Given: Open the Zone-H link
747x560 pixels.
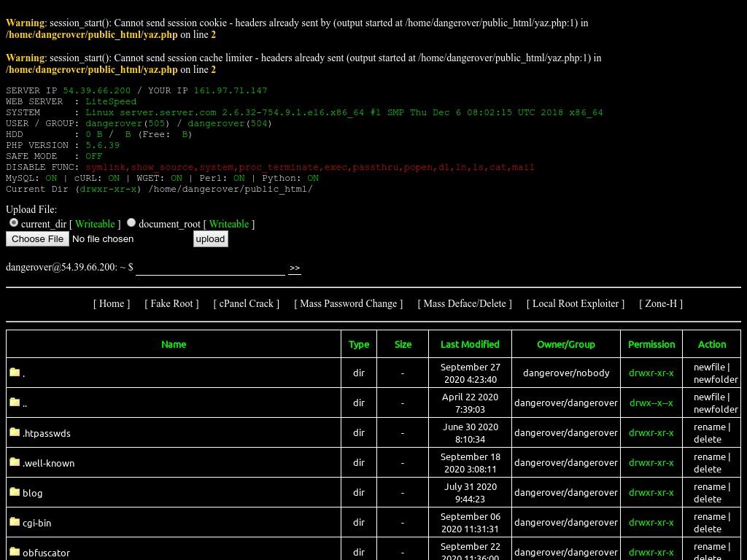Looking at the screenshot, I should pos(661,304).
